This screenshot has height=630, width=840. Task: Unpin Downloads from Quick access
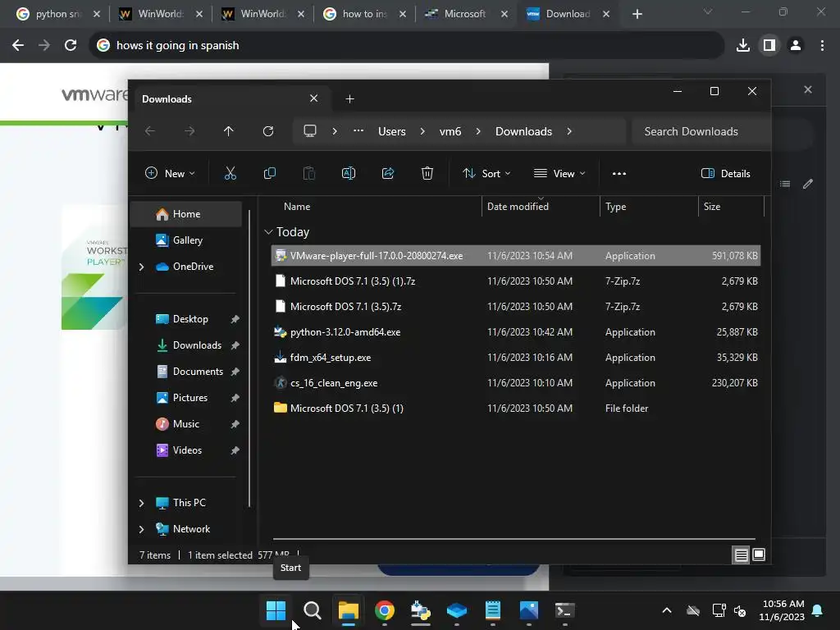(235, 345)
